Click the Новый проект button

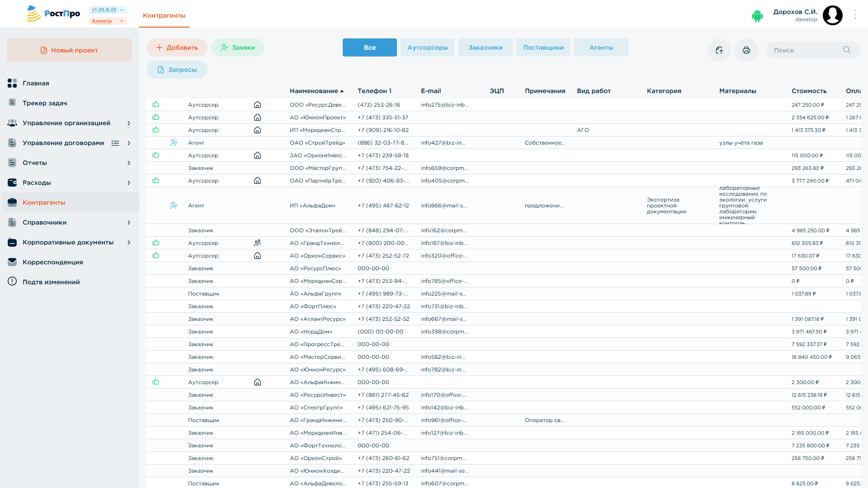click(69, 50)
